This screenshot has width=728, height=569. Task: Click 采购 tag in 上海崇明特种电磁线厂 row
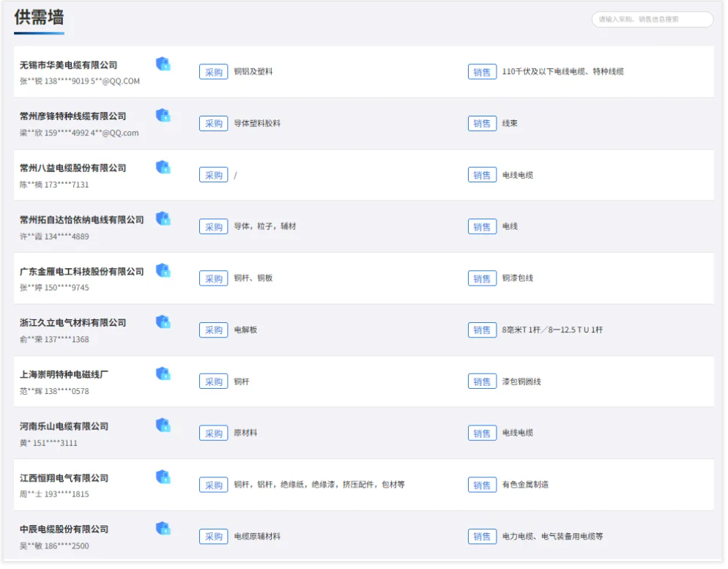pyautogui.click(x=214, y=382)
